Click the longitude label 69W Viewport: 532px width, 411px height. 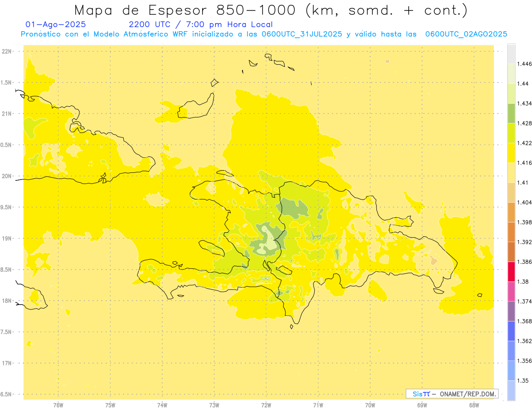point(422,405)
